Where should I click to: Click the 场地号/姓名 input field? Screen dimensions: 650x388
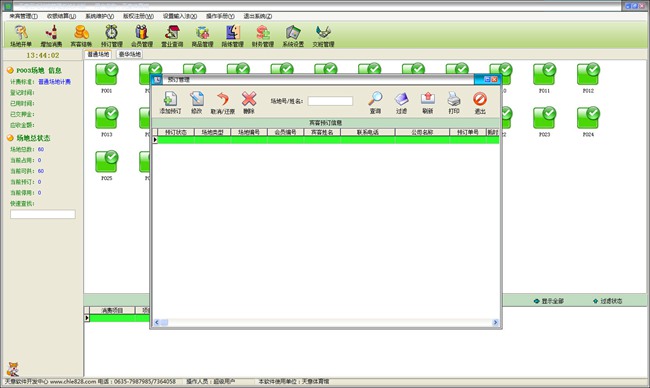[x=330, y=101]
